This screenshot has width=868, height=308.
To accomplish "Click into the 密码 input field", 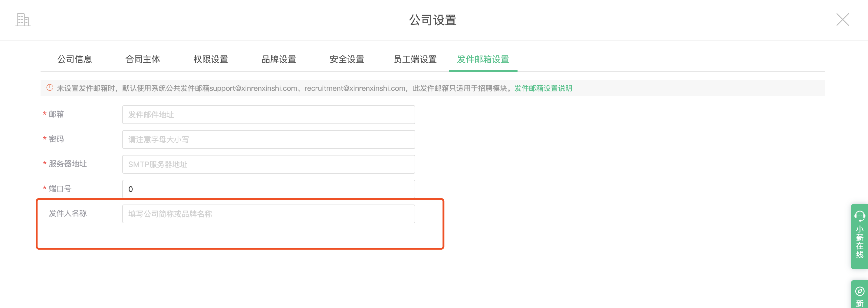I will [268, 139].
